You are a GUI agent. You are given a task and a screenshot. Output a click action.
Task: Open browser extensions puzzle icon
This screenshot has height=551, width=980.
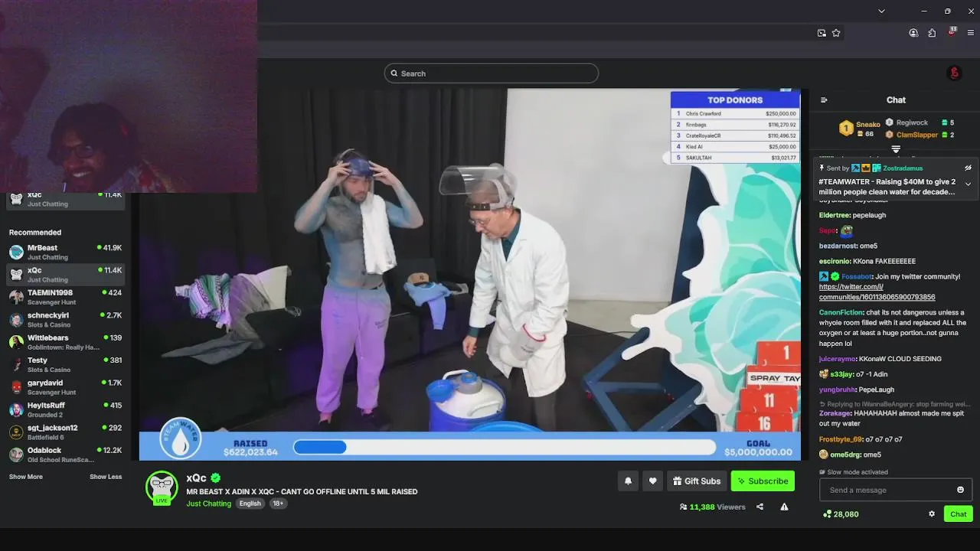932,33
